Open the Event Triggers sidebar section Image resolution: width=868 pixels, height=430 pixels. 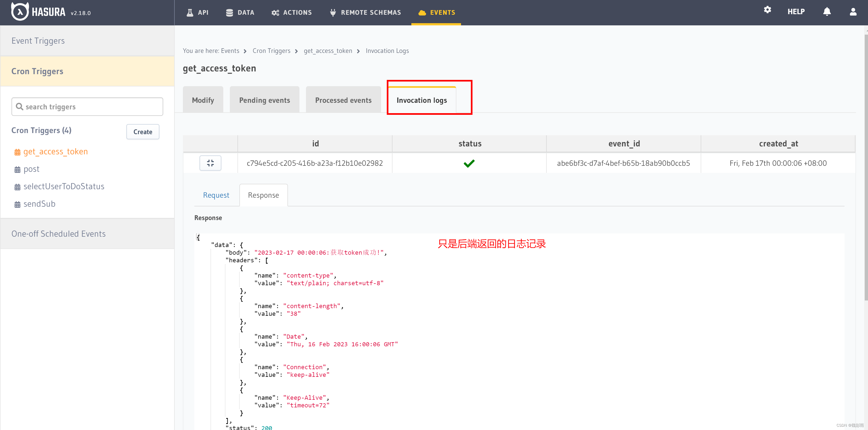click(x=38, y=41)
